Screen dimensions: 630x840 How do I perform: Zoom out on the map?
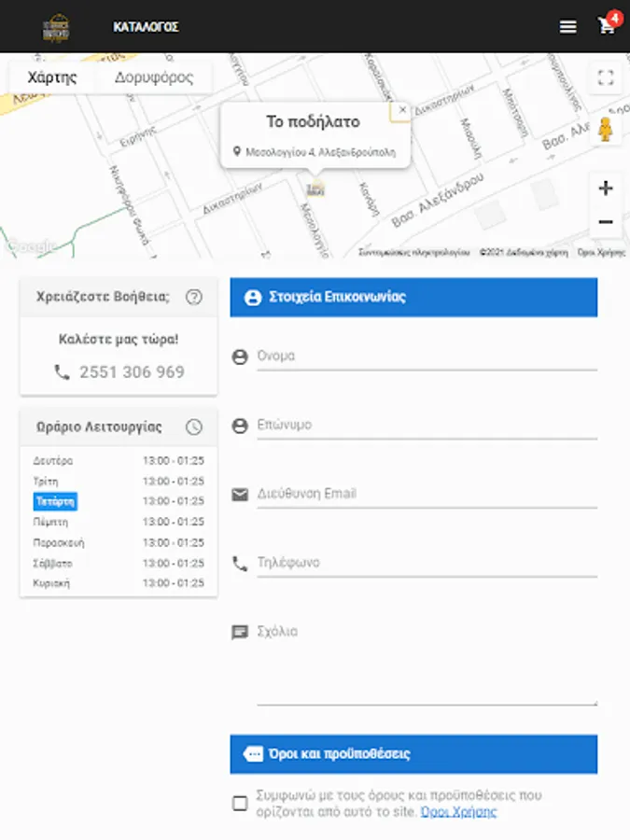[606, 221]
